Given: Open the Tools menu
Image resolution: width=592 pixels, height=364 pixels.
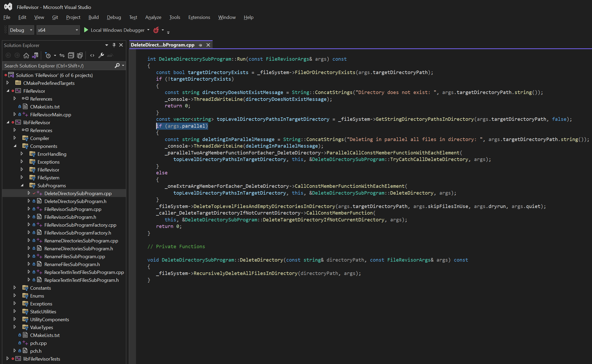Looking at the screenshot, I should [175, 17].
